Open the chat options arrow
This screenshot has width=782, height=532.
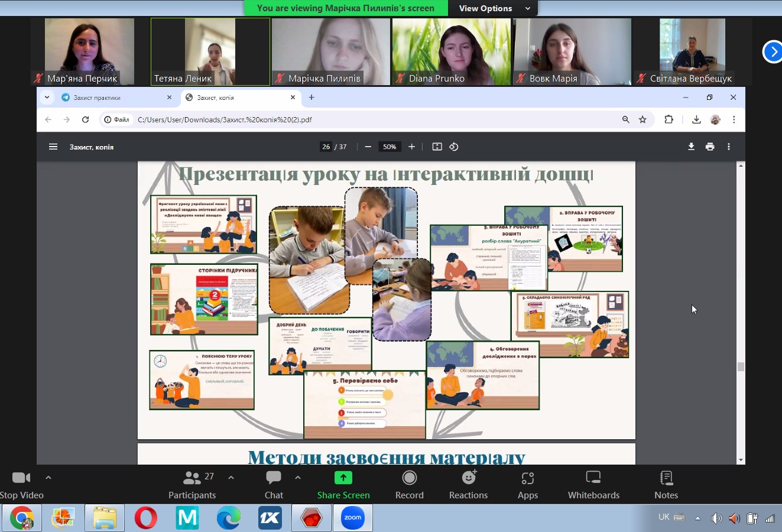[x=298, y=477]
